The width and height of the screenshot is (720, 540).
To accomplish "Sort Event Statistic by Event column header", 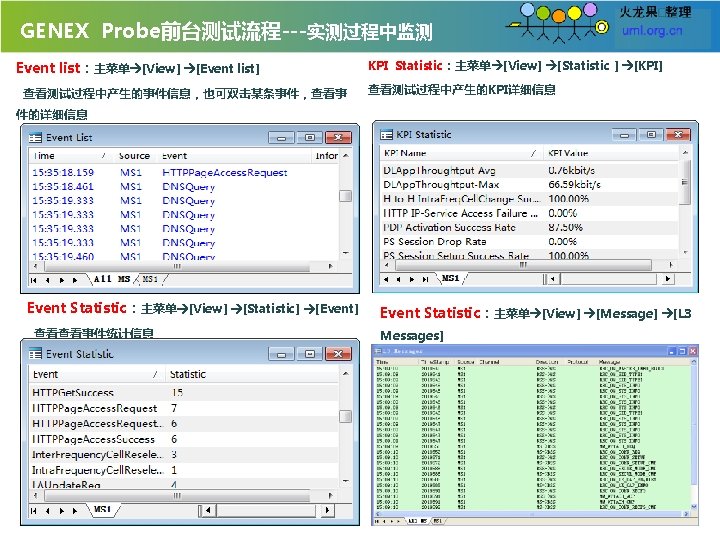I will (x=96, y=375).
